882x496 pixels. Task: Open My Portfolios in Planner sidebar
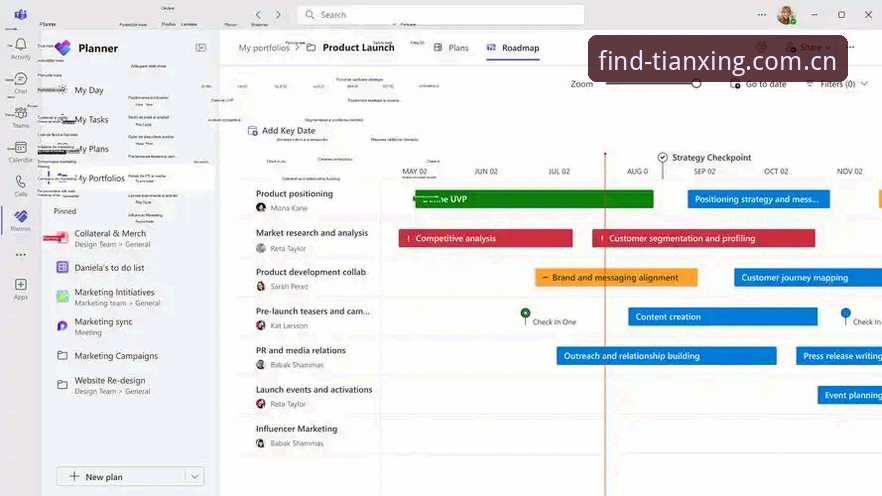(x=101, y=178)
